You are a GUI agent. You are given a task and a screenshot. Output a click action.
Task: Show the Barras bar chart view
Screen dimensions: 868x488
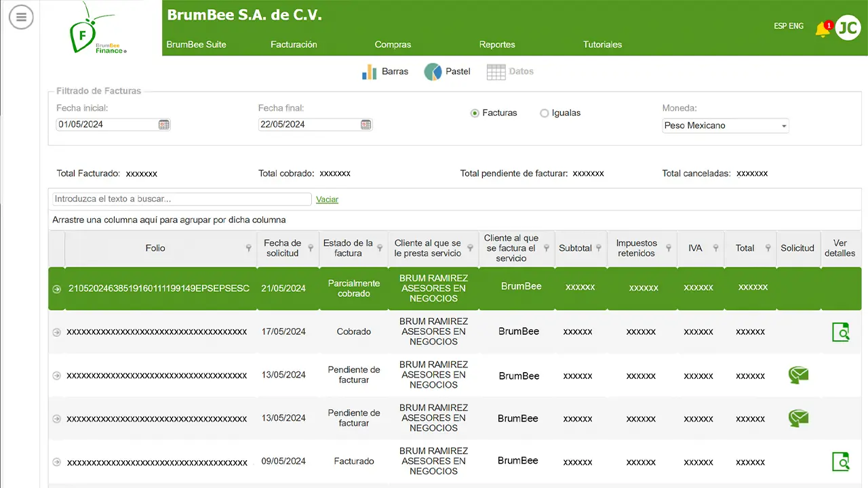[385, 71]
